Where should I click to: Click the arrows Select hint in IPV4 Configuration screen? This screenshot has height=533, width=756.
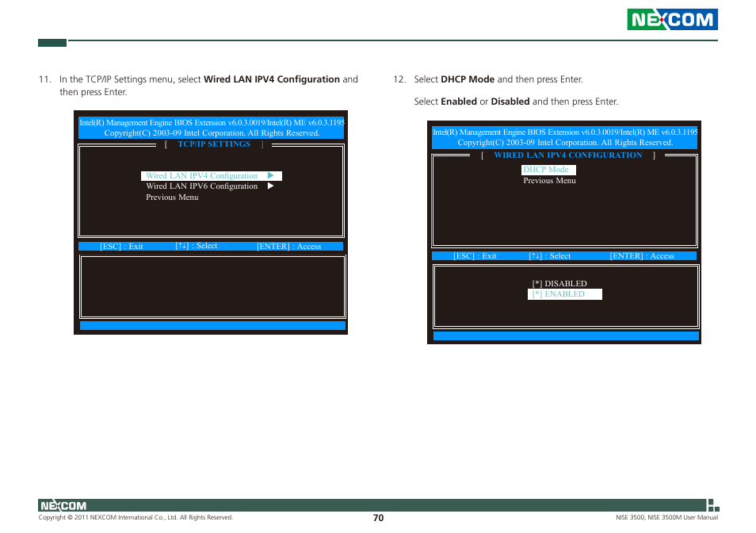550,256
